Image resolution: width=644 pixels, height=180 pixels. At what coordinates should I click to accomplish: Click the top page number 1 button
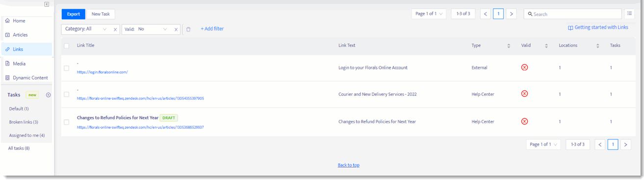click(498, 14)
